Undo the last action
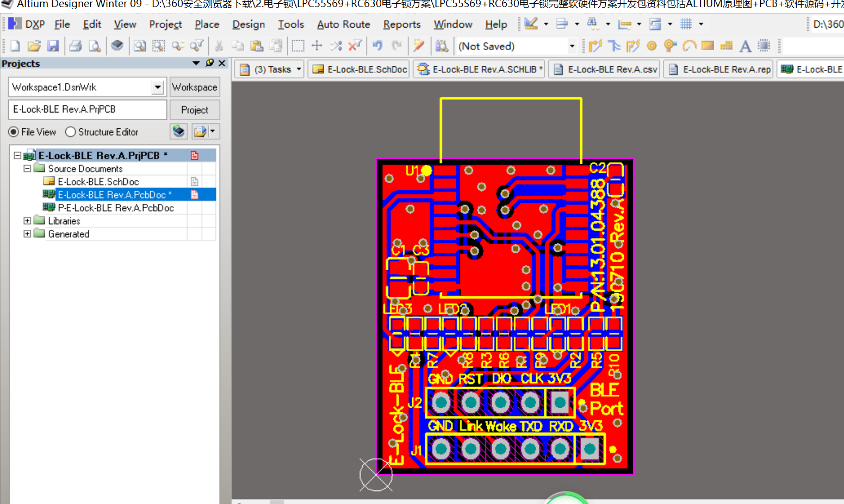 click(378, 46)
